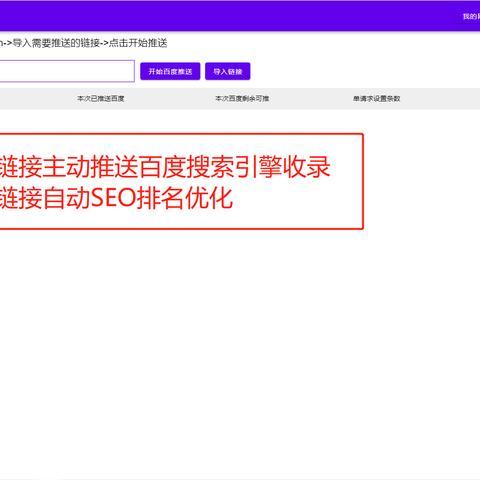
Task: Select the 本次百度剩余可推 column header
Action: point(242,99)
